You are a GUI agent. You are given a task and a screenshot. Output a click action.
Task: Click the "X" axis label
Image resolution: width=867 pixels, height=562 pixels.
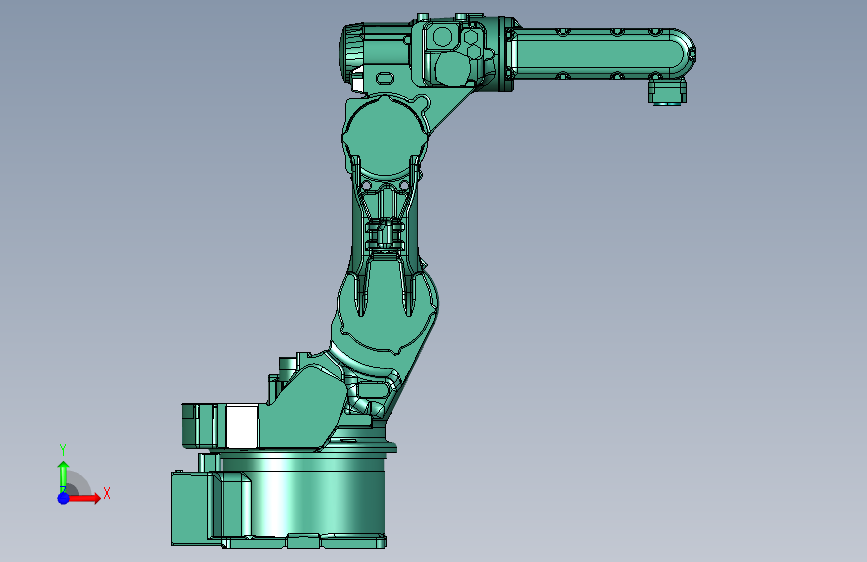107,493
